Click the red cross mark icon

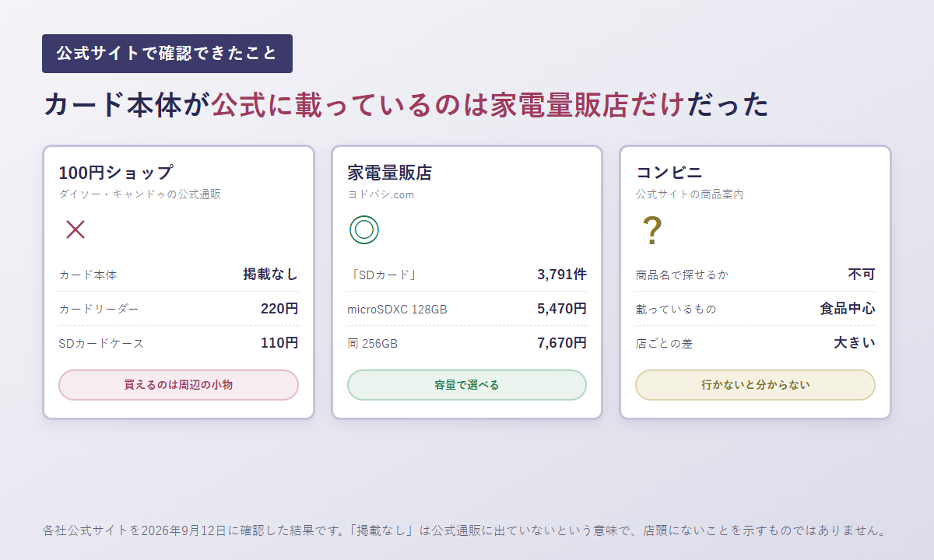pos(75,229)
